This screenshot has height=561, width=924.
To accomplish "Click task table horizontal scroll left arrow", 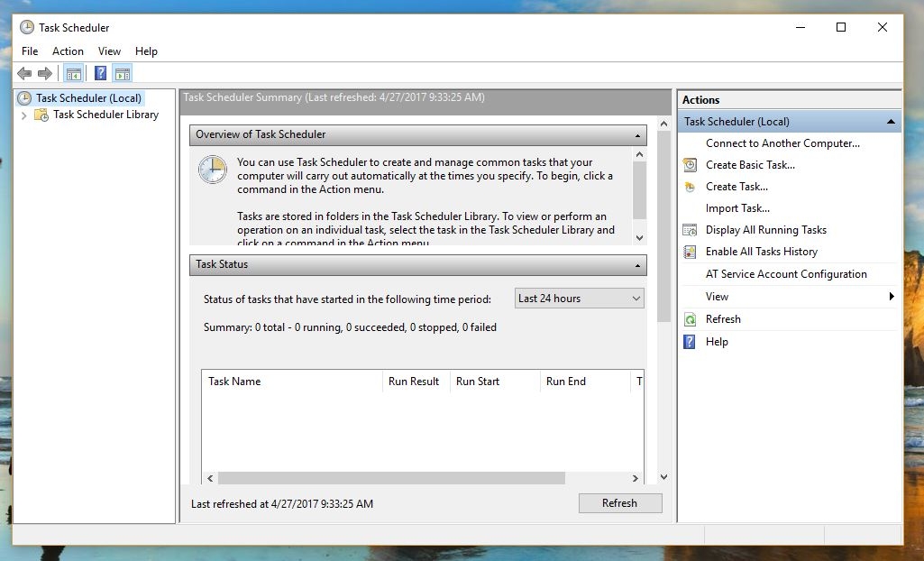I will point(210,479).
